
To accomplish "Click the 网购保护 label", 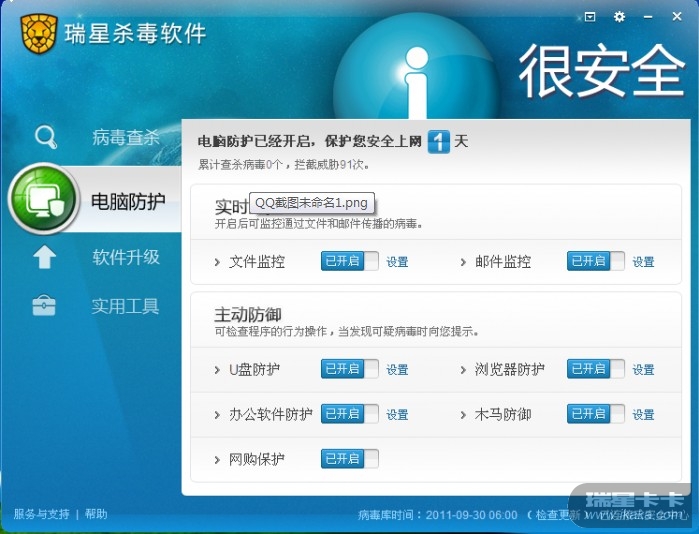I will tap(257, 459).
